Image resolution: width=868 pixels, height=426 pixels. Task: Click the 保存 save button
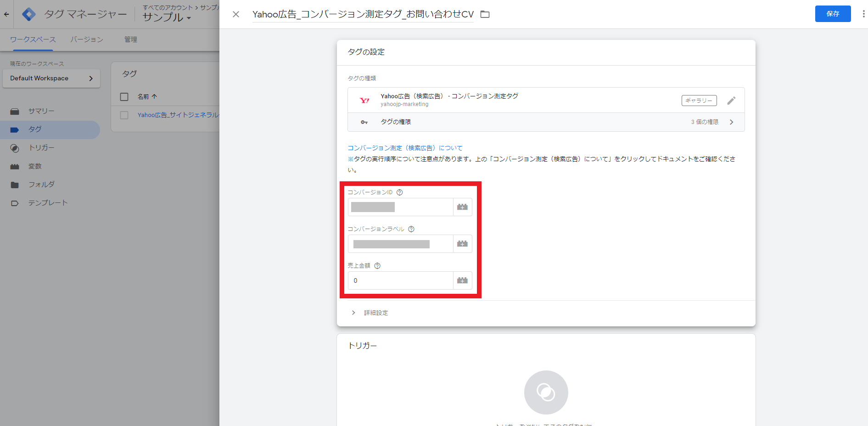(833, 14)
